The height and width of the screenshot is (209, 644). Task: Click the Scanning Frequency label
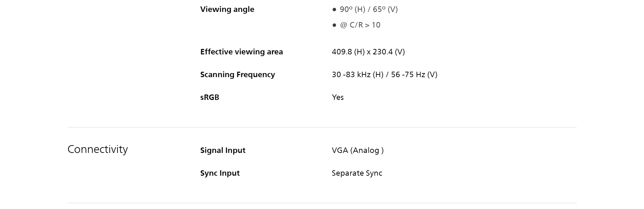point(237,75)
